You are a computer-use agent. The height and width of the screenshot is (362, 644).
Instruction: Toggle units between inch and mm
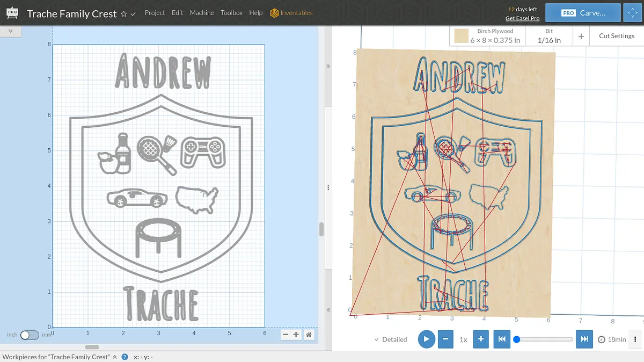(x=30, y=335)
